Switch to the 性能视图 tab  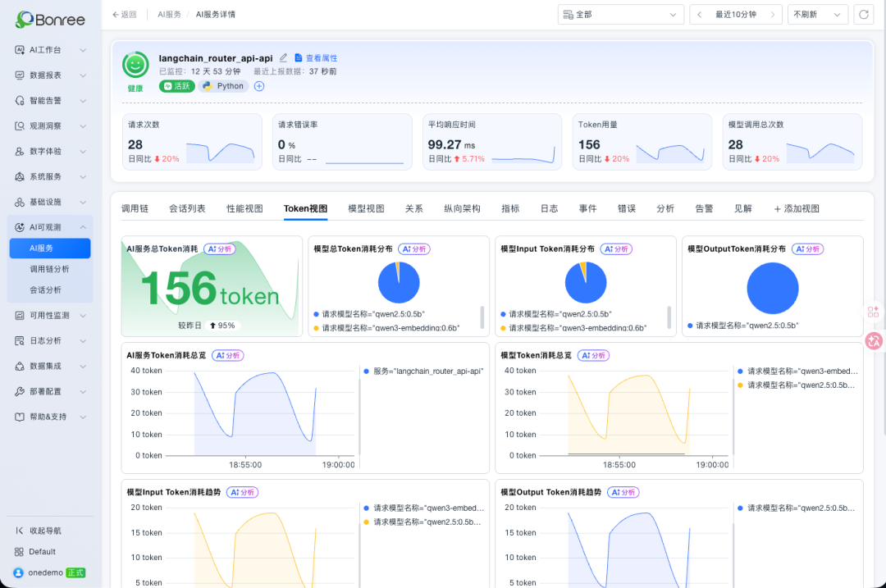(244, 209)
